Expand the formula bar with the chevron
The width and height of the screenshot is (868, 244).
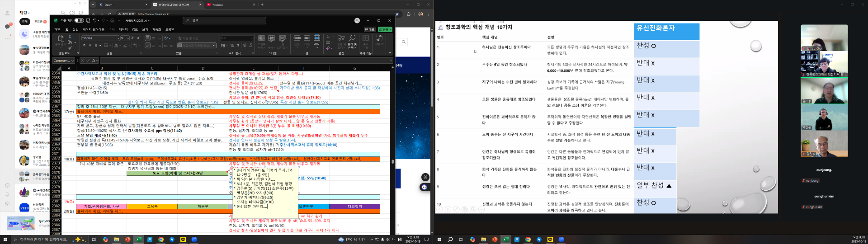(x=391, y=60)
